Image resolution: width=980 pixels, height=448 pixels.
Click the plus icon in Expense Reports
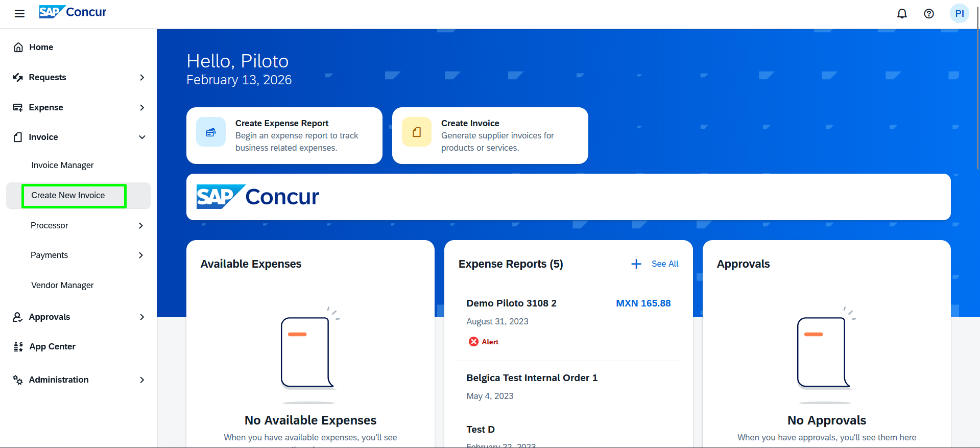pyautogui.click(x=636, y=264)
